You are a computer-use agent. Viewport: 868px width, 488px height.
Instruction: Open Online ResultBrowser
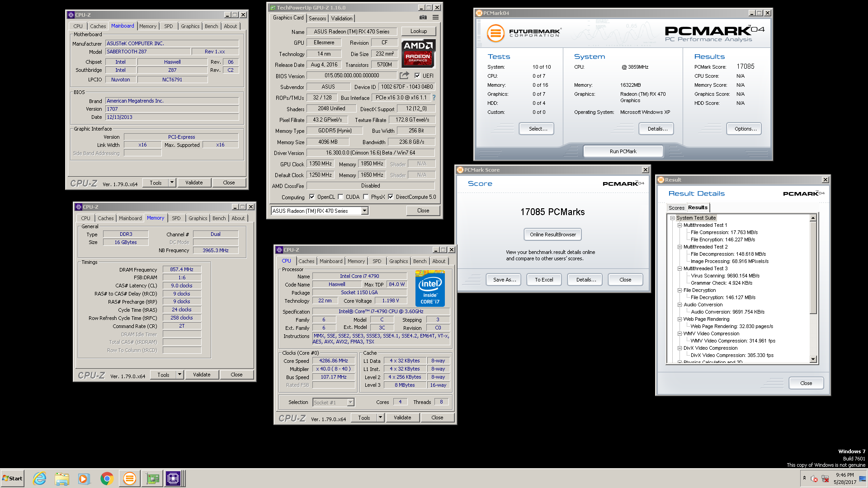(x=553, y=235)
